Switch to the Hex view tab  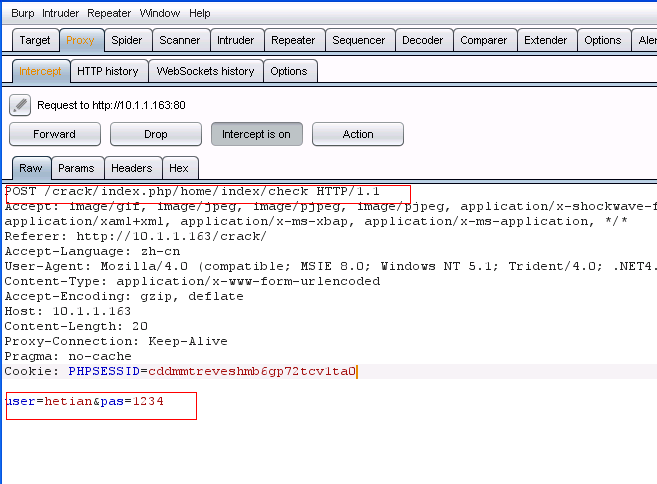(179, 168)
